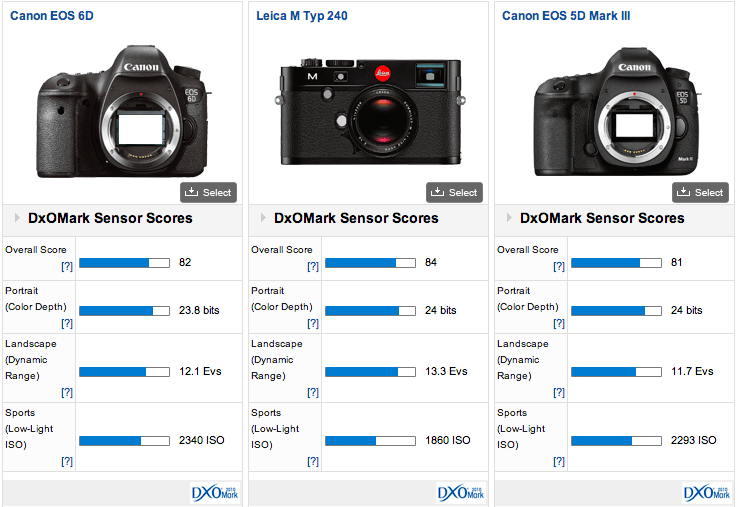This screenshot has width=738, height=507.
Task: Click DxOMark logo below Canon EOS 6D panel
Action: click(x=215, y=492)
